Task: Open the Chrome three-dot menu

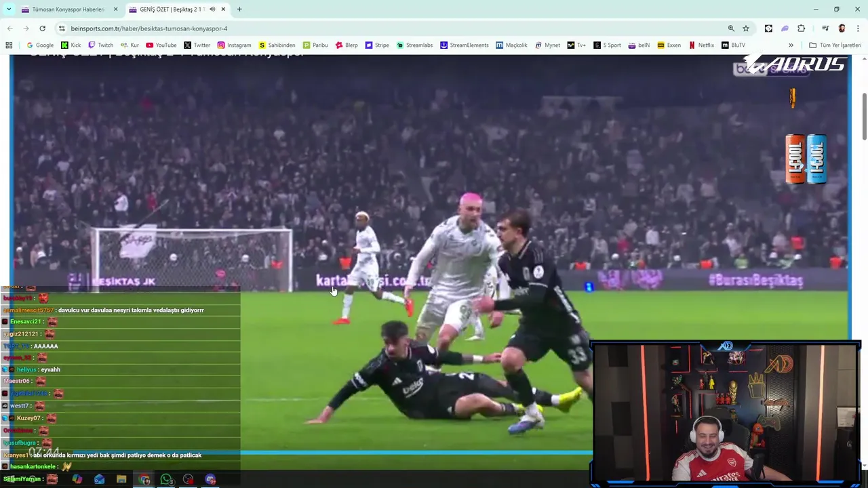Action: pyautogui.click(x=859, y=28)
